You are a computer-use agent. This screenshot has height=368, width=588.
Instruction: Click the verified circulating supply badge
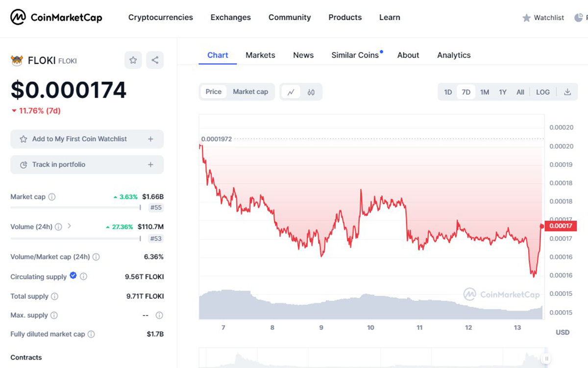point(73,275)
